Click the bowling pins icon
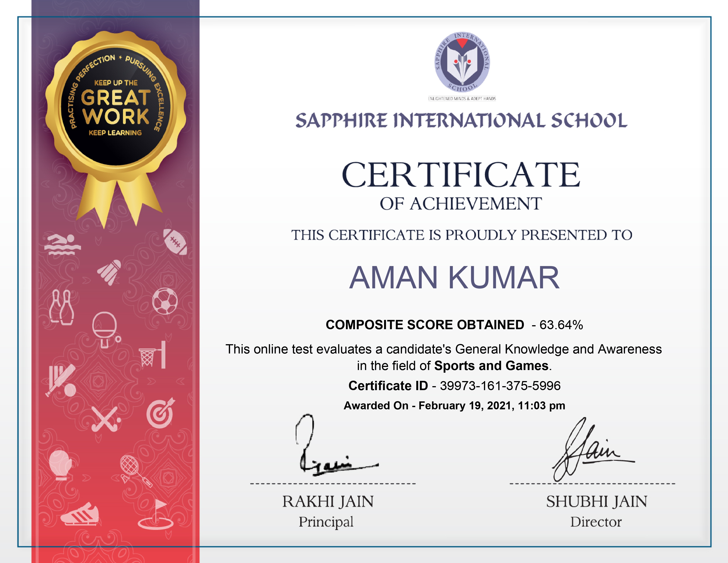Screen dimensions: 728x563 click(61, 307)
